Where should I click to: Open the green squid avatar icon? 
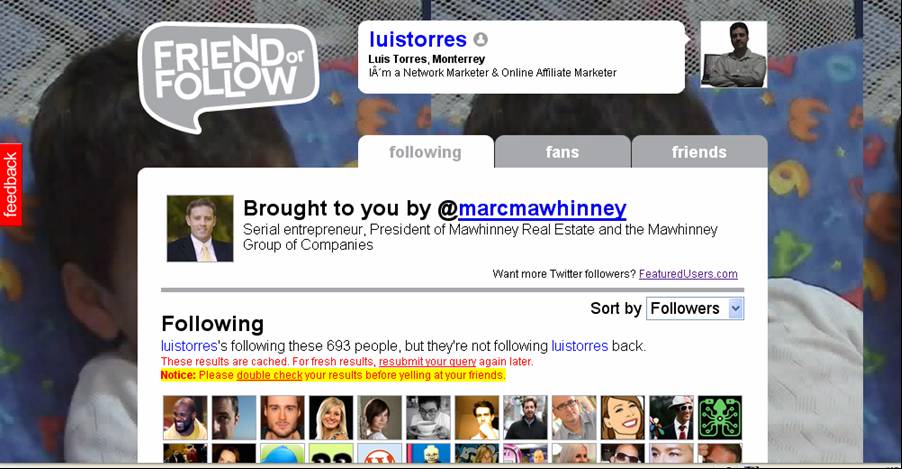coord(720,418)
